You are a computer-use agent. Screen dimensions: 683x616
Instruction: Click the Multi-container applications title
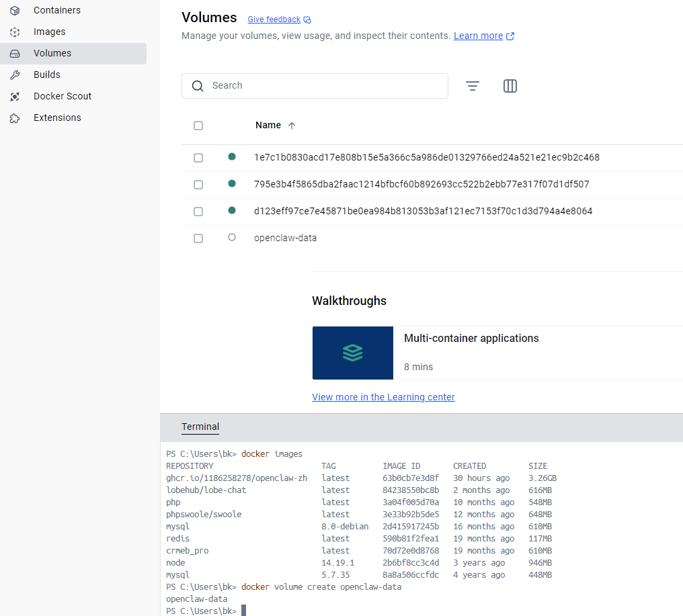click(x=471, y=339)
